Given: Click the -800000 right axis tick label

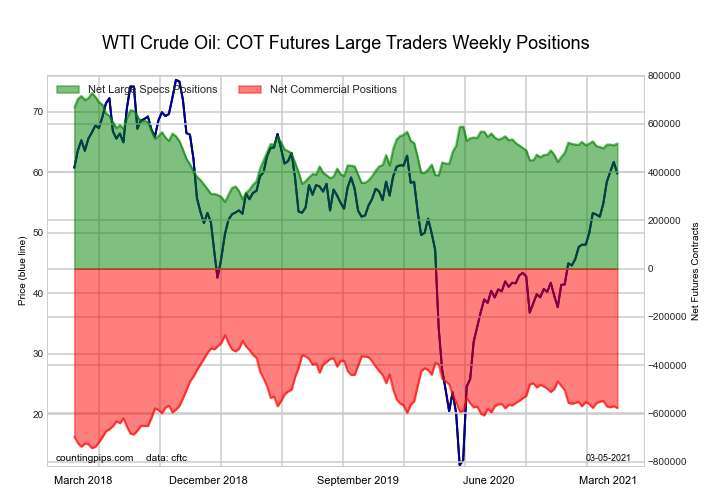Looking at the screenshot, I should pos(666,461).
